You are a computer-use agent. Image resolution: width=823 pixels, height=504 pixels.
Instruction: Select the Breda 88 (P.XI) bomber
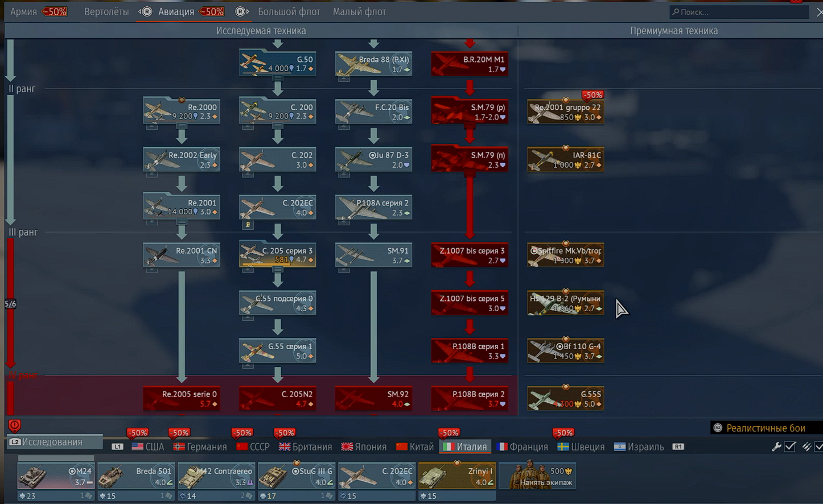coord(373,64)
